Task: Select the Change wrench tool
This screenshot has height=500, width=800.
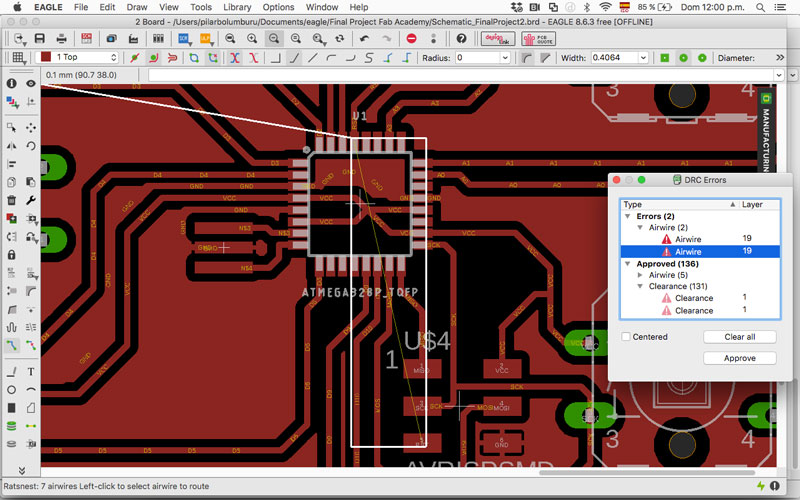Action: point(31,200)
